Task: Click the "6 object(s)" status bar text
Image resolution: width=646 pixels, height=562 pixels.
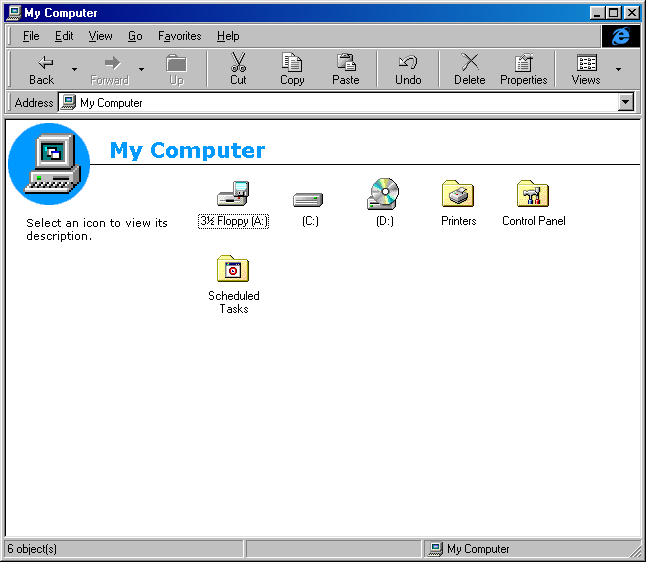Action: (32, 549)
